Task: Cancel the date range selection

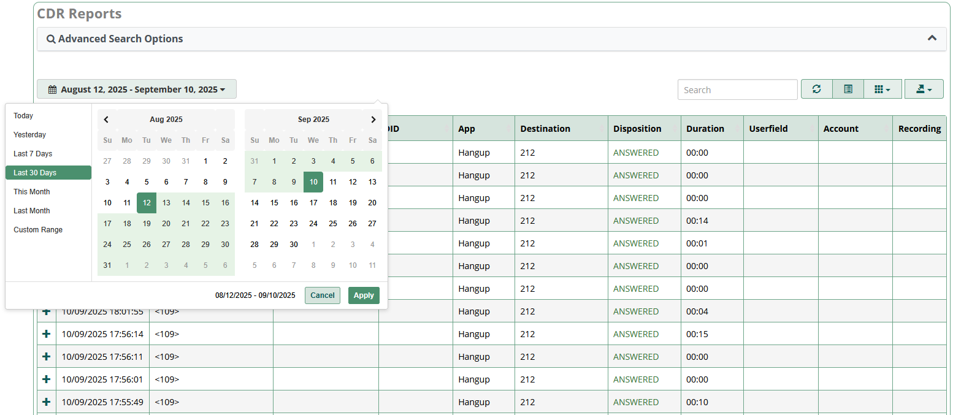Action: (322, 295)
